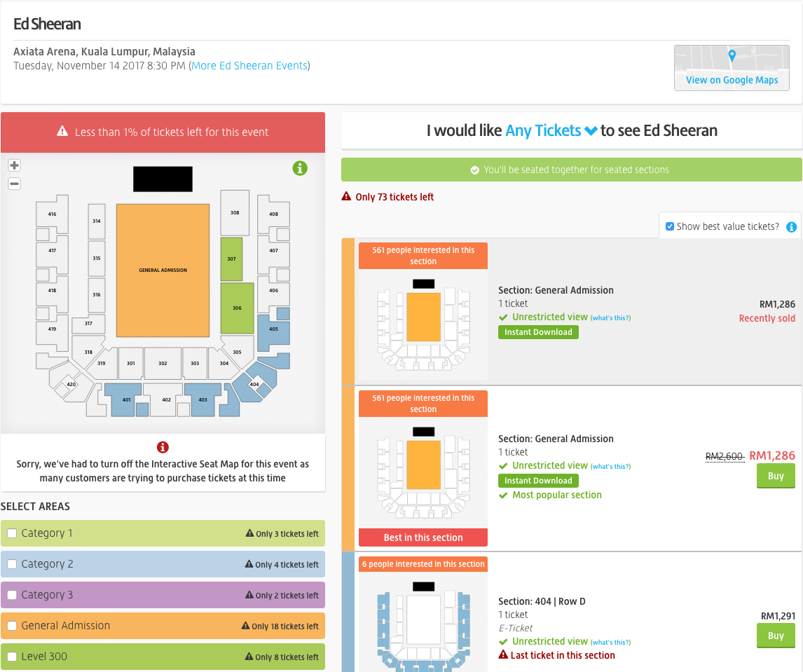Viewport: 803px width, 672px height.
Task: Select the blue Category 2 area row
Action: pos(163,564)
